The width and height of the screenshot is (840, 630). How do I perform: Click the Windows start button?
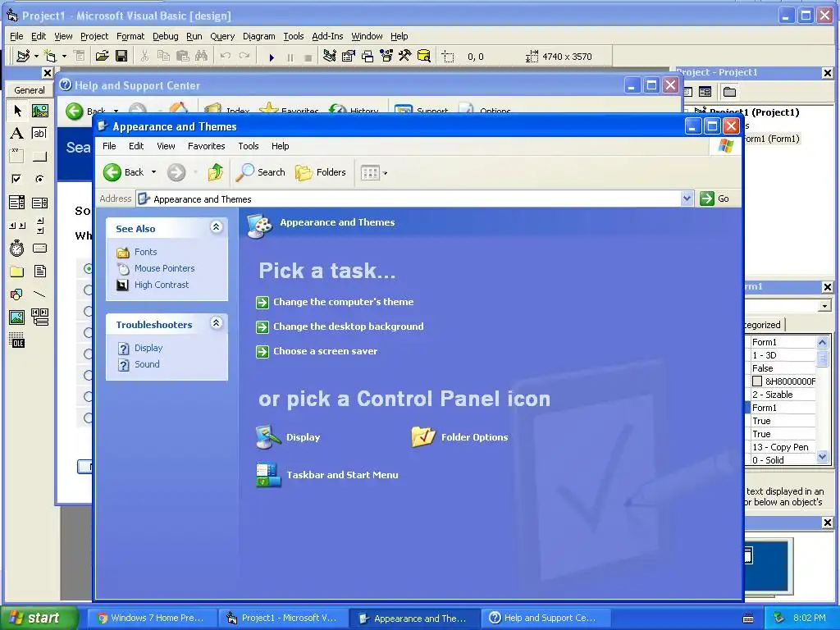point(39,618)
